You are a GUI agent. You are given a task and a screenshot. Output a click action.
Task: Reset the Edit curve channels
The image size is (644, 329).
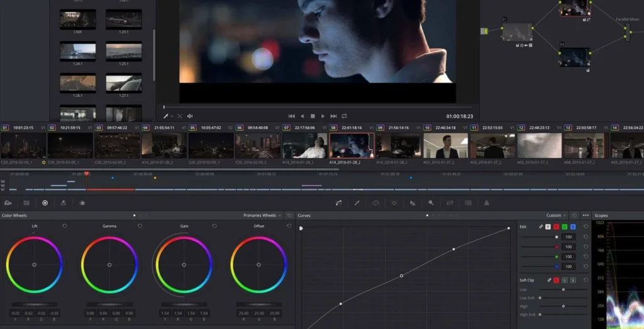[x=586, y=226]
